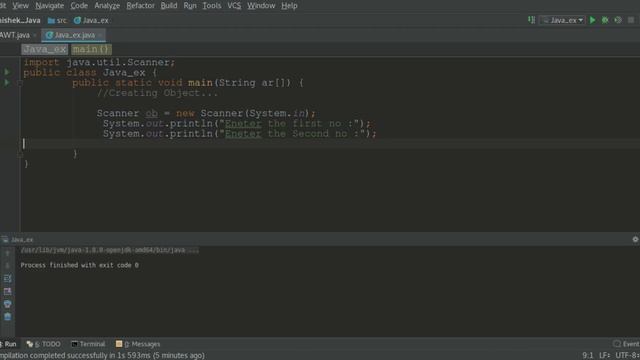
Task: Open the VCS menu
Action: [234, 6]
